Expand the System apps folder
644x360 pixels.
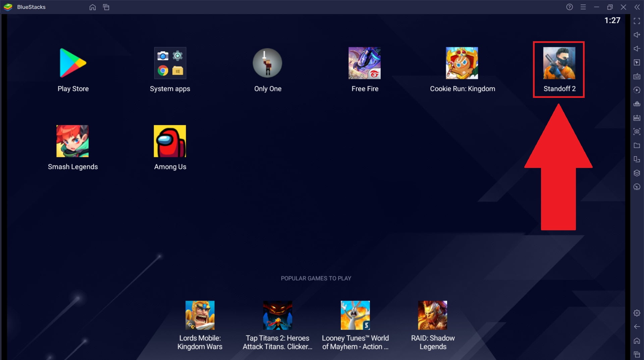[170, 63]
